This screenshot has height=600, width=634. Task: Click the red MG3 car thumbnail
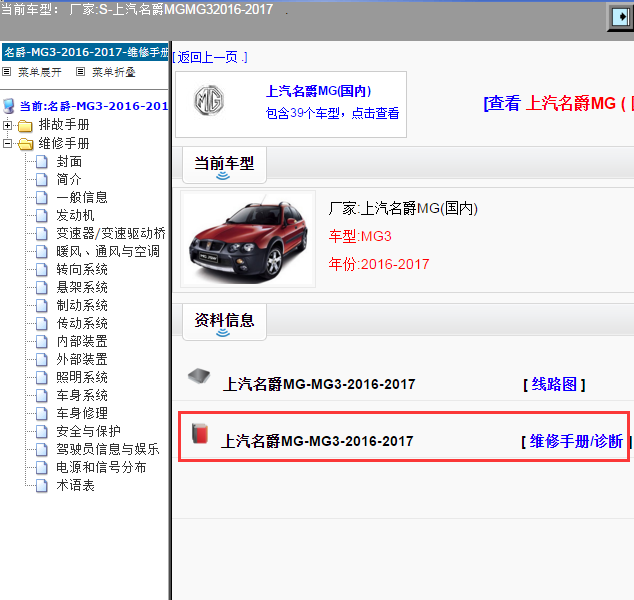(x=248, y=239)
